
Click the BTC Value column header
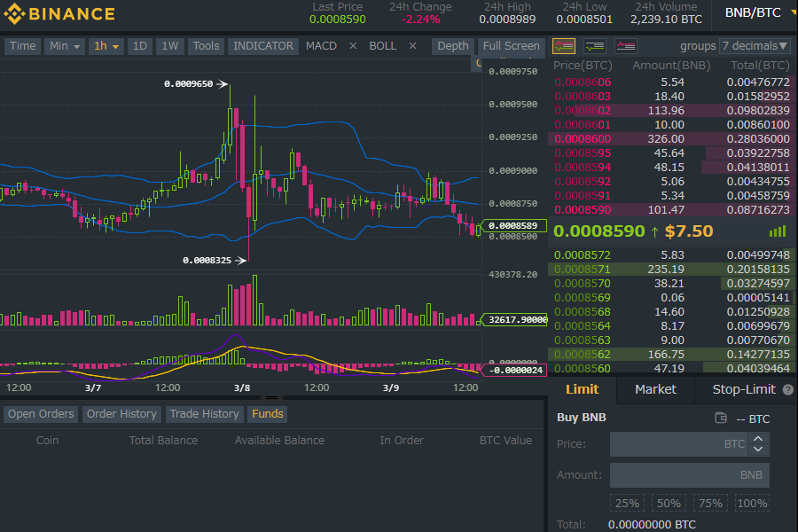(x=505, y=441)
